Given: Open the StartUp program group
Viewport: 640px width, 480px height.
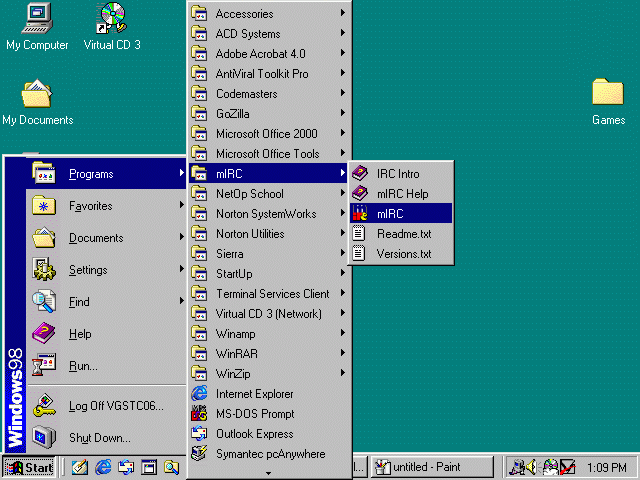Looking at the screenshot, I should pyautogui.click(x=269, y=273).
